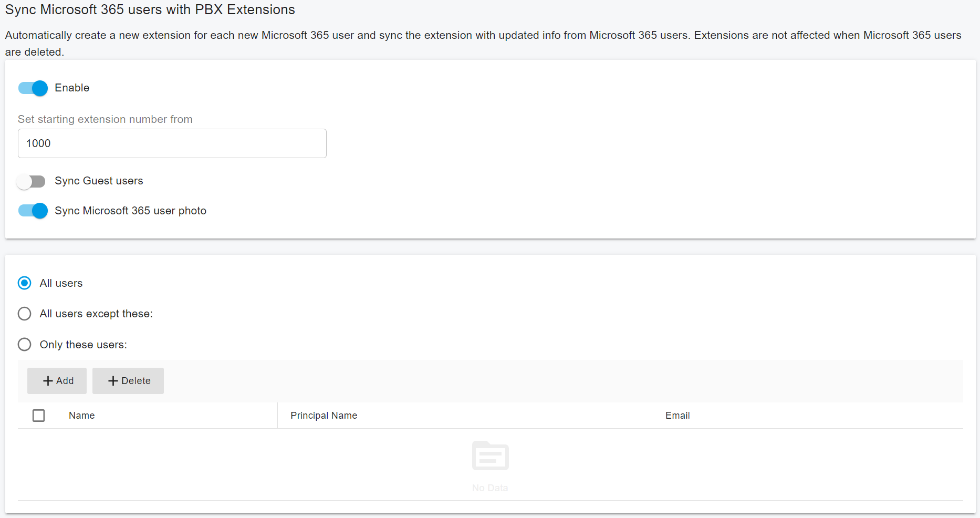Click the Sync Microsoft 365 users heading

(x=150, y=9)
